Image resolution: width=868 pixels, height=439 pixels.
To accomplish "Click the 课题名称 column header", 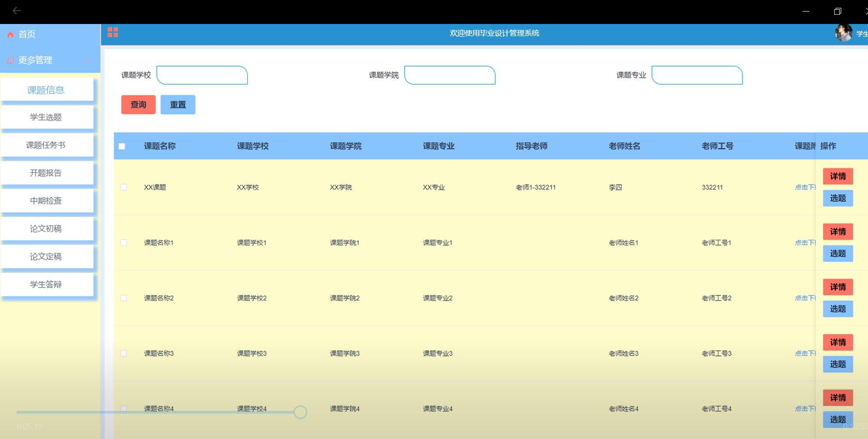I will click(x=160, y=146).
